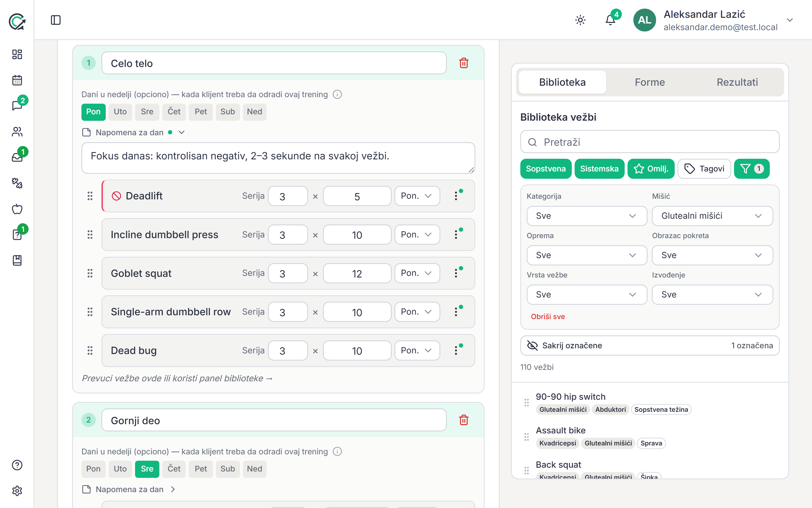The width and height of the screenshot is (812, 508).
Task: Click the filter button showing 1
Action: point(752,169)
